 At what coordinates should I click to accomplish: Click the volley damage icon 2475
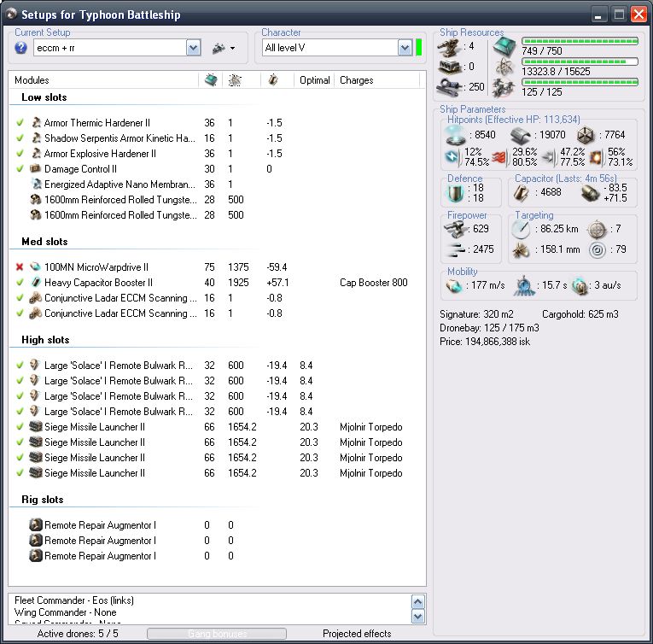pyautogui.click(x=455, y=249)
